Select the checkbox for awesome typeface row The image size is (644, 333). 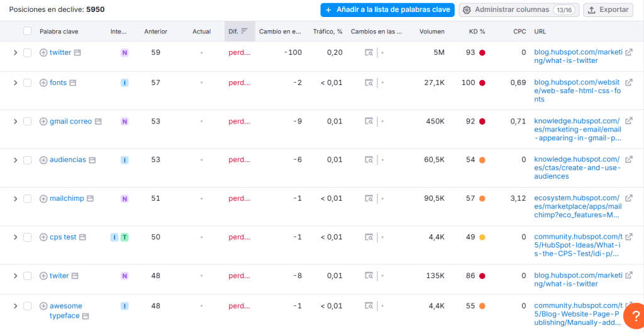tap(27, 306)
